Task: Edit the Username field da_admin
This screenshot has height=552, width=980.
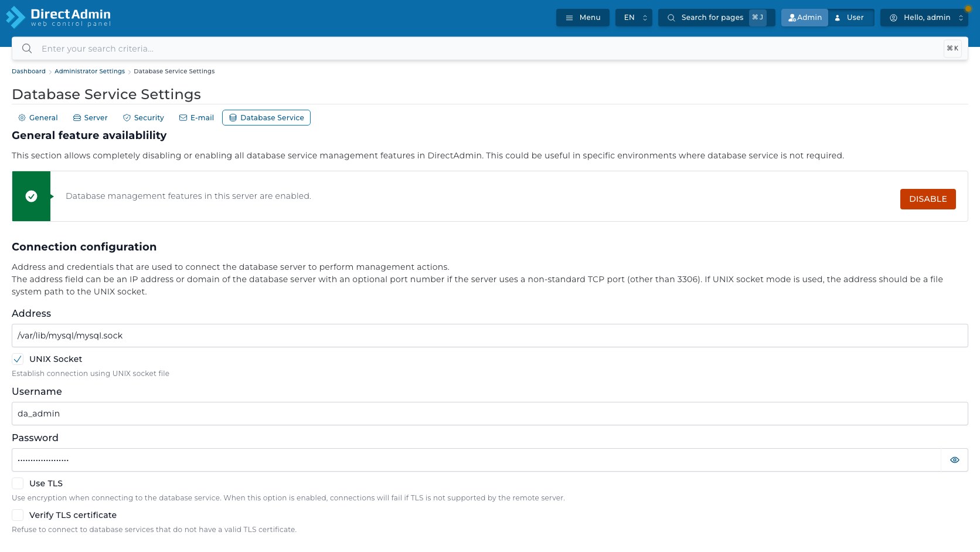Action: coord(489,414)
